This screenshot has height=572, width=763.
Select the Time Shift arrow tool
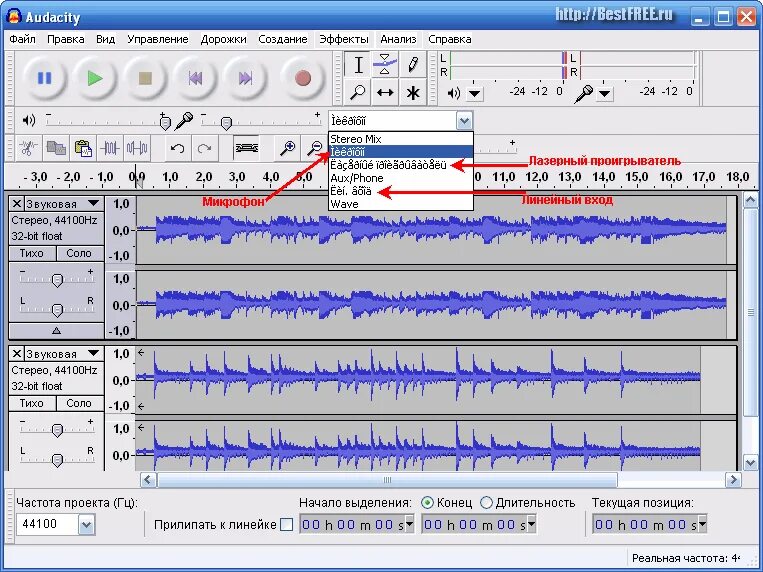pyautogui.click(x=384, y=92)
